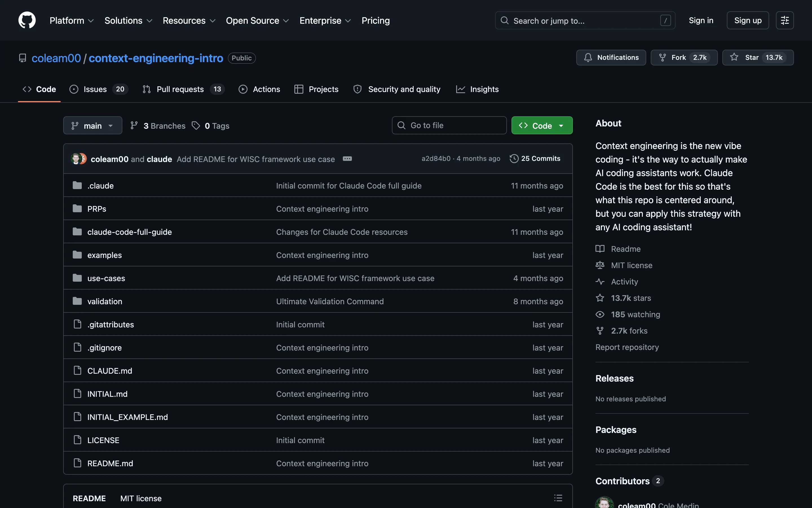Screen dimensions: 812x508
Task: Open the Platform dropdown menu
Action: [71, 21]
